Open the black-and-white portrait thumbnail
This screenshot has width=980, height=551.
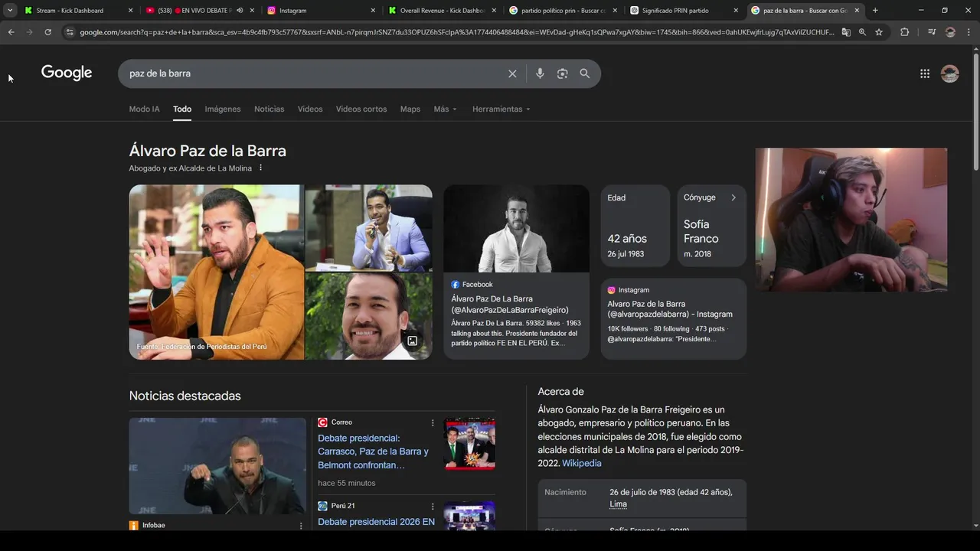[x=517, y=229]
